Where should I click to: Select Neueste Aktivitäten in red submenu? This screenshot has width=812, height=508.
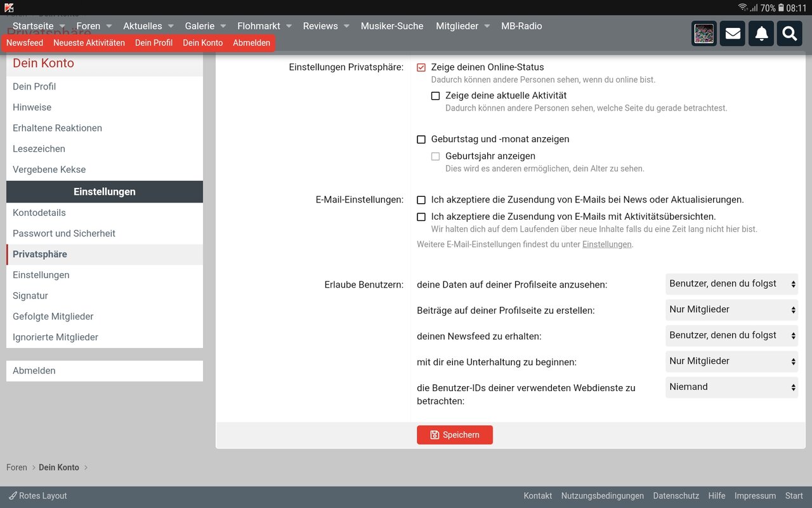coord(89,43)
